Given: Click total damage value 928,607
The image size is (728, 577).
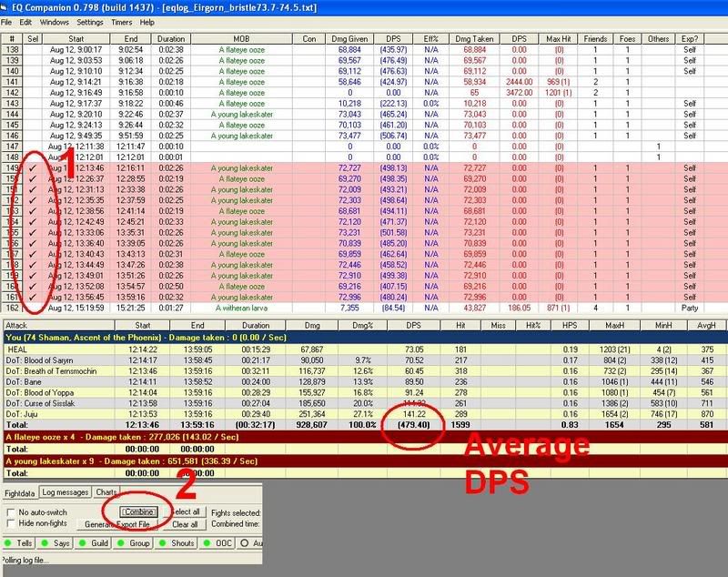Looking at the screenshot, I should [311, 425].
